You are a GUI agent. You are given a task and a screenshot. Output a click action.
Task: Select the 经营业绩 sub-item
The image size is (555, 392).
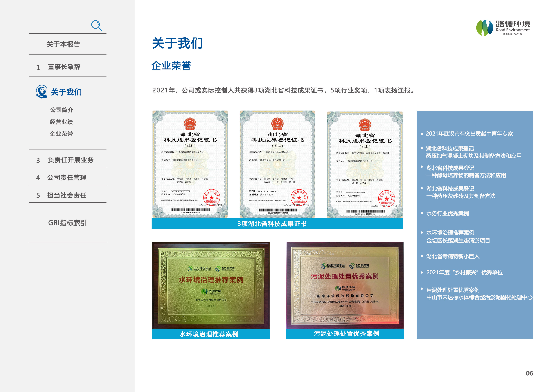tap(61, 122)
